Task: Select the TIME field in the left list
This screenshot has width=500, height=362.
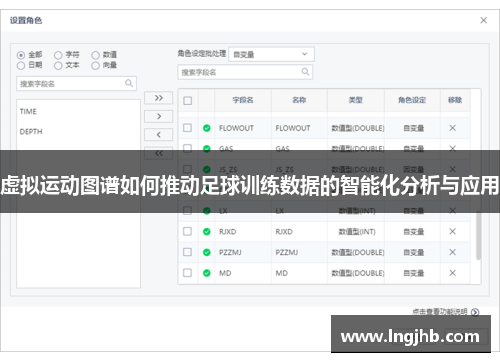Action: [x=28, y=111]
